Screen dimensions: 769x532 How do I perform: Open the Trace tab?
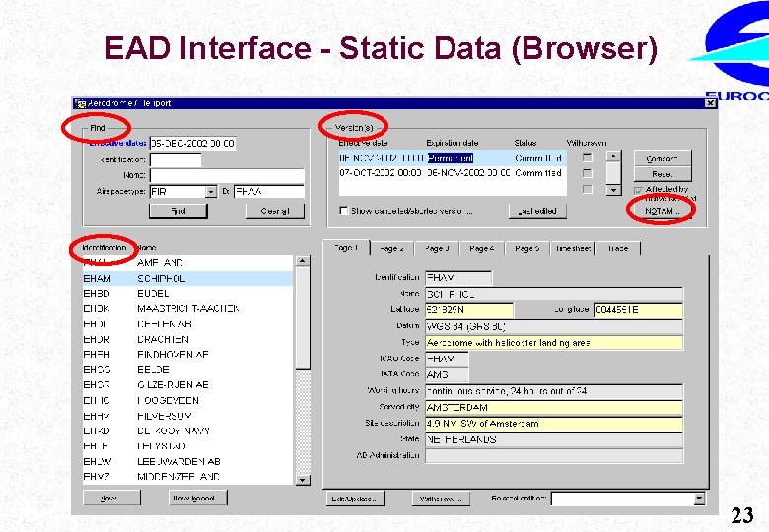[x=618, y=249]
